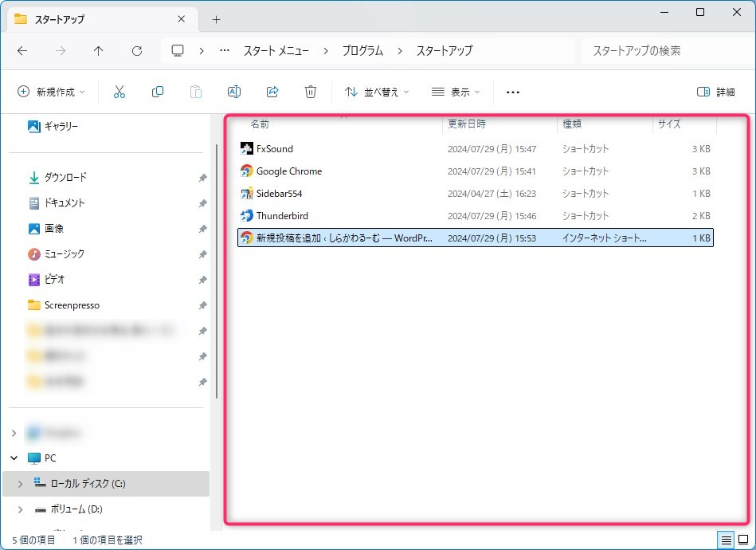Click the Cut scissors icon
The width and height of the screenshot is (756, 550).
119,92
